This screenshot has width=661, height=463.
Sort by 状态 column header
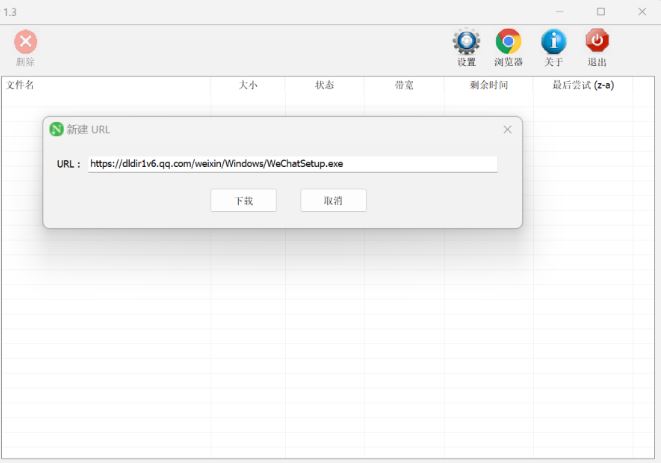[325, 85]
